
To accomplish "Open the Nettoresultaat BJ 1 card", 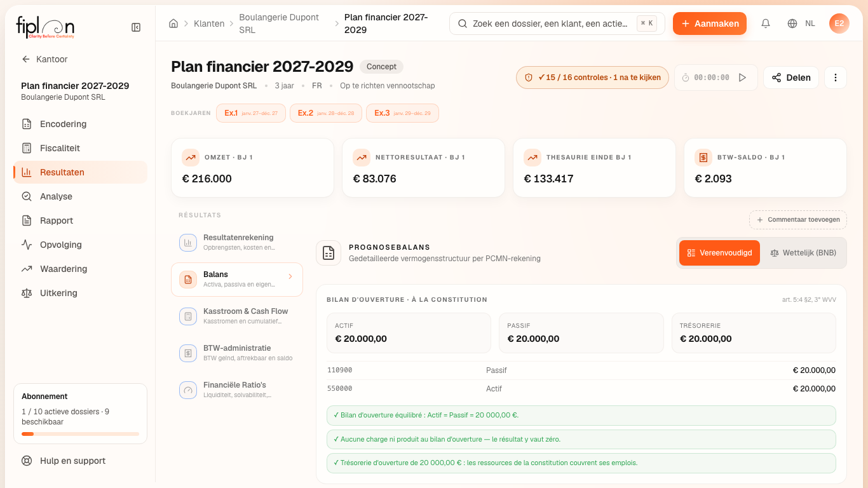I will (423, 168).
